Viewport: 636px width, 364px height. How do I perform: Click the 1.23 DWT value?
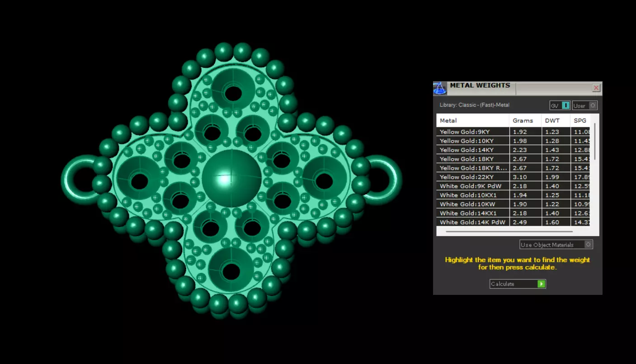pos(552,132)
